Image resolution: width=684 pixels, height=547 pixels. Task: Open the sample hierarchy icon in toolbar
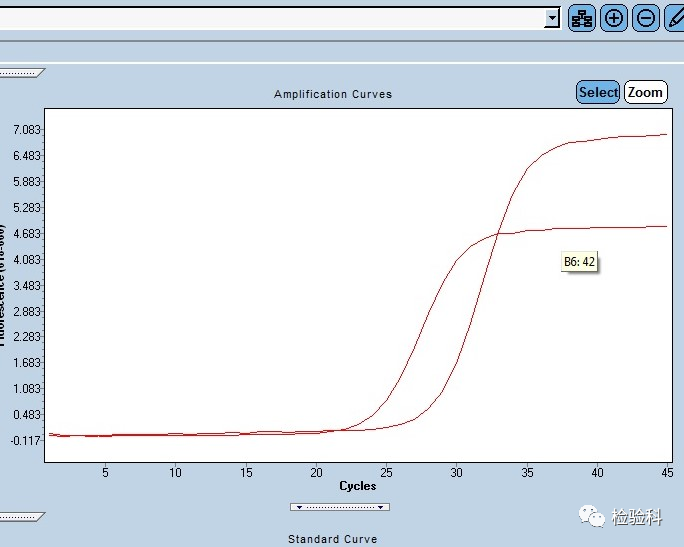[581, 18]
